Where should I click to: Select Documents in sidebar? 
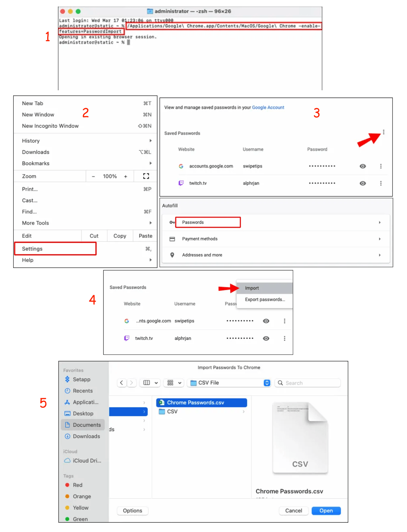(x=83, y=425)
